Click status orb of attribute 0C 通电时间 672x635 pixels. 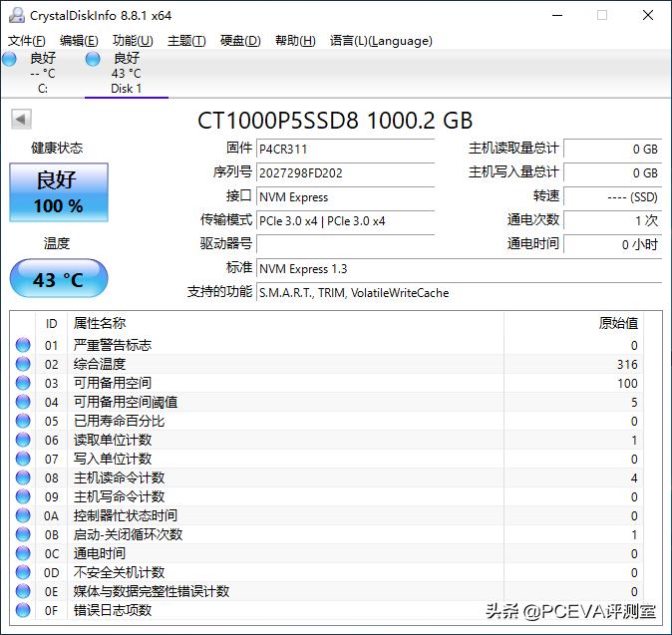(23, 553)
